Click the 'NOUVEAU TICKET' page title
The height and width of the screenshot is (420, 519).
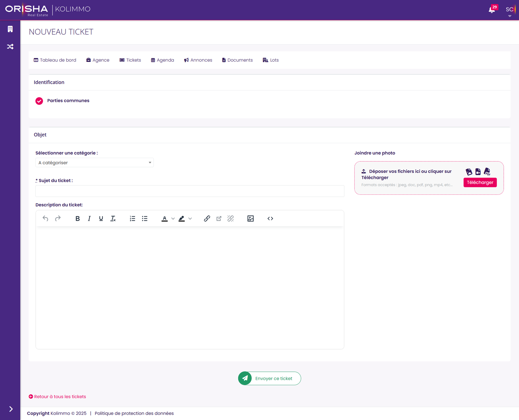coord(61,32)
